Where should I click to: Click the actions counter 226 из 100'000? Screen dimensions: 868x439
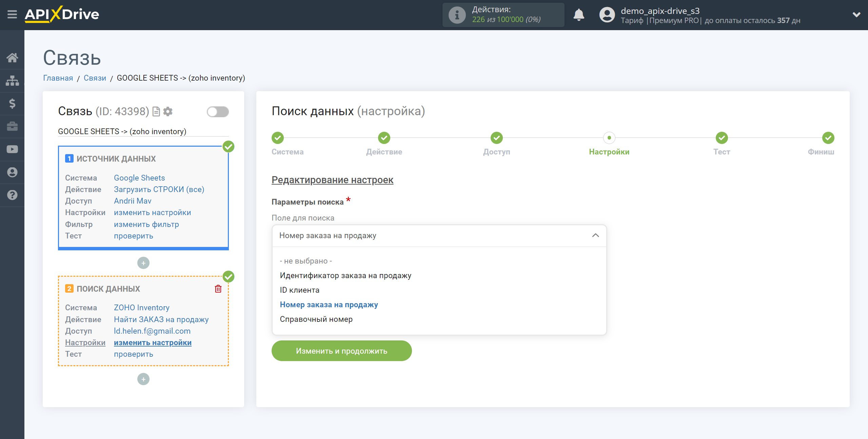pos(506,20)
